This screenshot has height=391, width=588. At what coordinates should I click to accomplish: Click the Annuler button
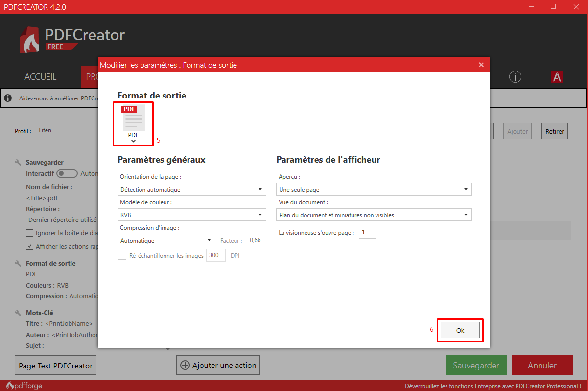click(542, 366)
